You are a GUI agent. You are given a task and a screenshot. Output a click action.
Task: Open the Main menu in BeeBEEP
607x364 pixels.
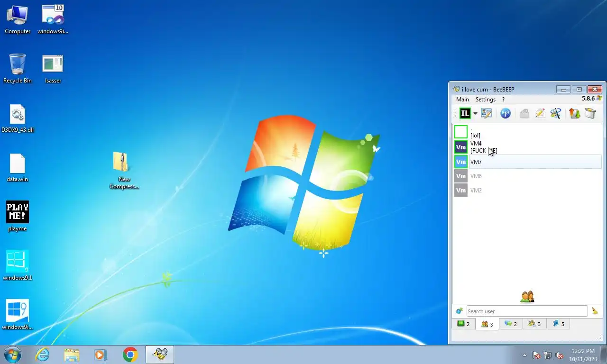coord(462,100)
